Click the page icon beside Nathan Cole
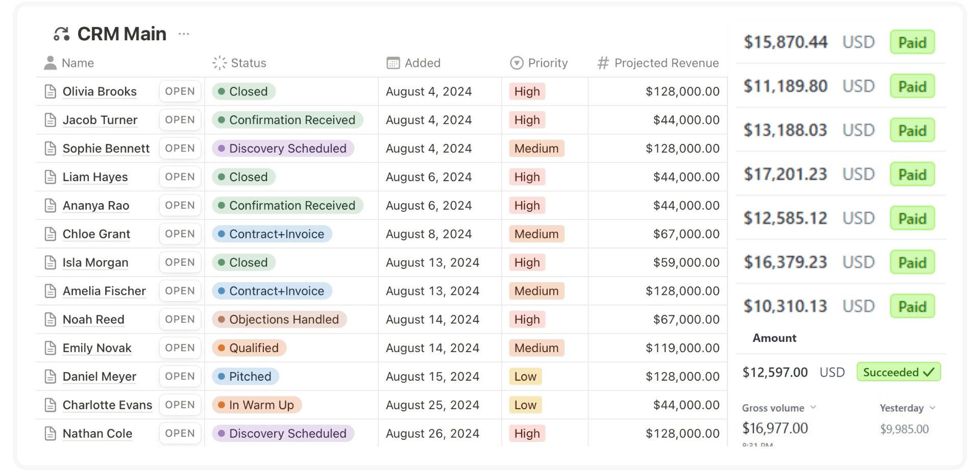 click(x=50, y=434)
